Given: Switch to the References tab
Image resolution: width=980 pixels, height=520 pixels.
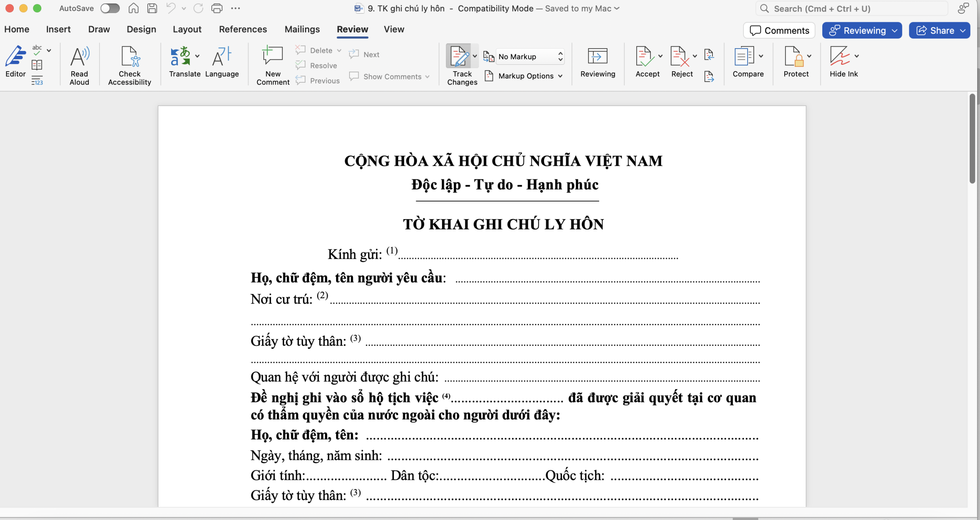Looking at the screenshot, I should coord(243,29).
